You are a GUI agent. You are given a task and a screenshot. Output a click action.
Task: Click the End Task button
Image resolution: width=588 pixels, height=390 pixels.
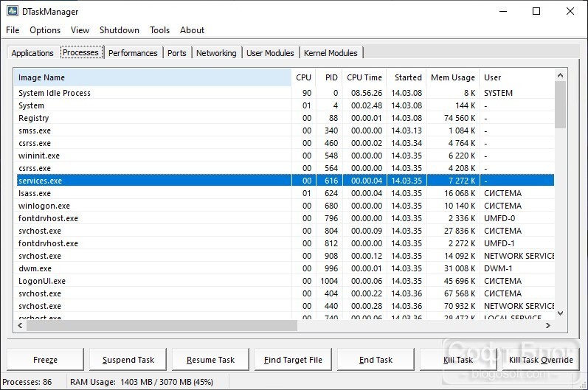(x=376, y=360)
